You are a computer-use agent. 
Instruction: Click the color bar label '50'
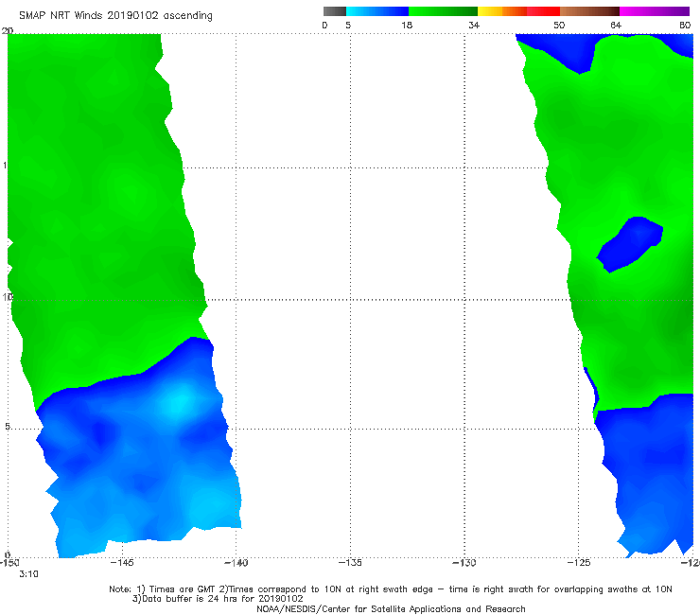[559, 26]
